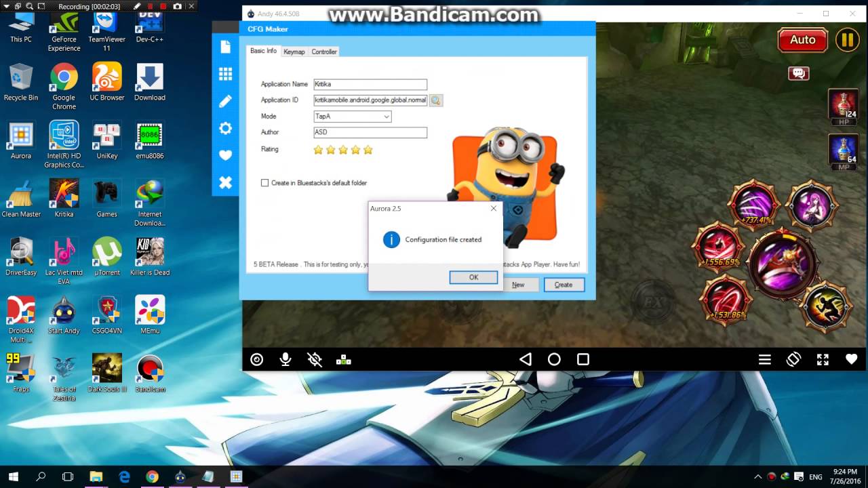Click the Author input field
Viewport: 868px width, 488px height.
370,132
